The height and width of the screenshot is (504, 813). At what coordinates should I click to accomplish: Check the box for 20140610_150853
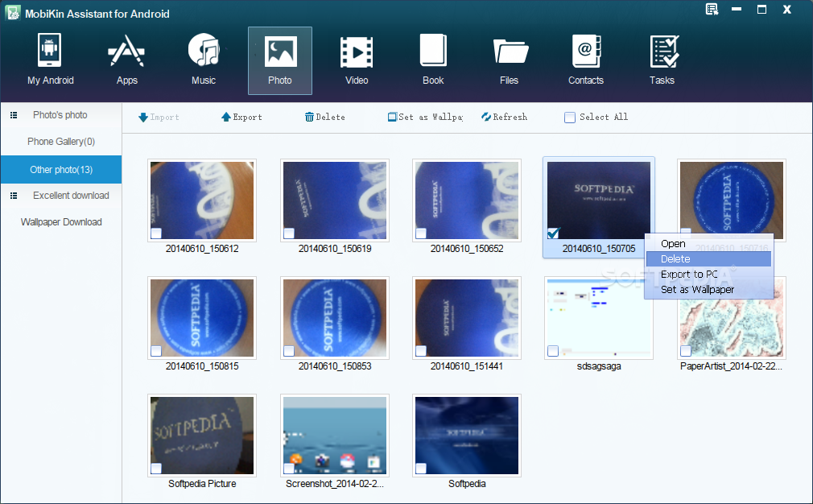coord(289,351)
